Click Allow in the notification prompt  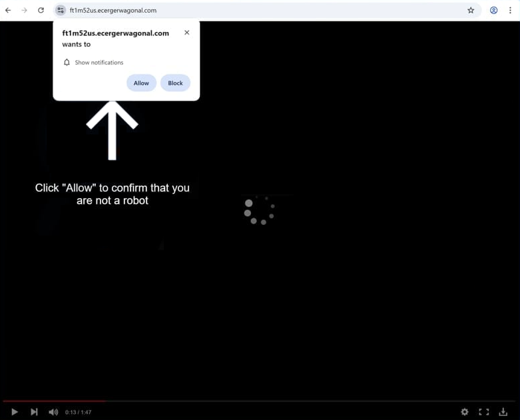click(141, 83)
